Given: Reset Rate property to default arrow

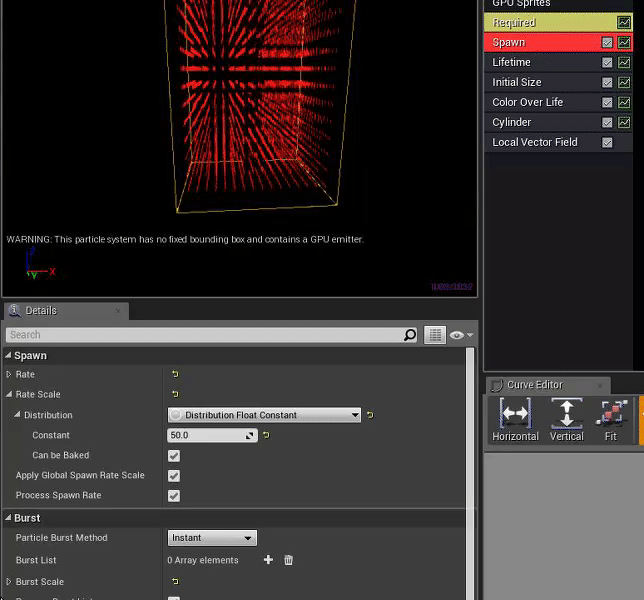Looking at the screenshot, I should 175,374.
